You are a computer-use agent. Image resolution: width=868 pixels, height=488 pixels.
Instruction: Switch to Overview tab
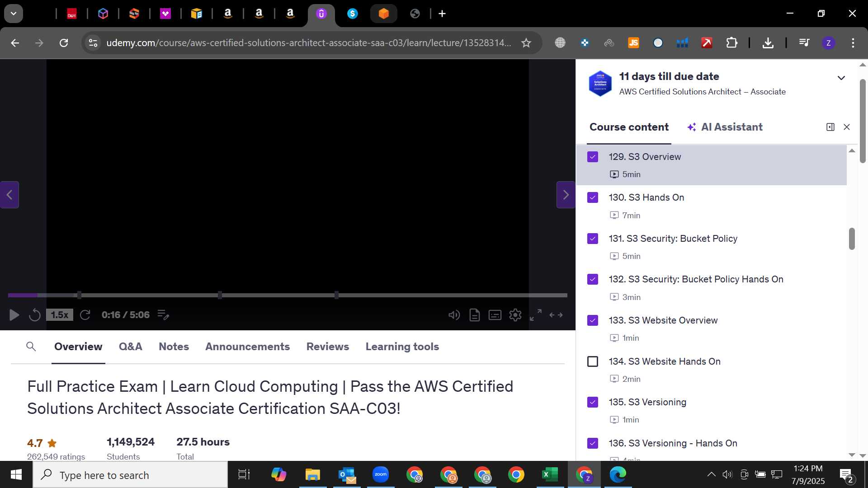coord(78,347)
